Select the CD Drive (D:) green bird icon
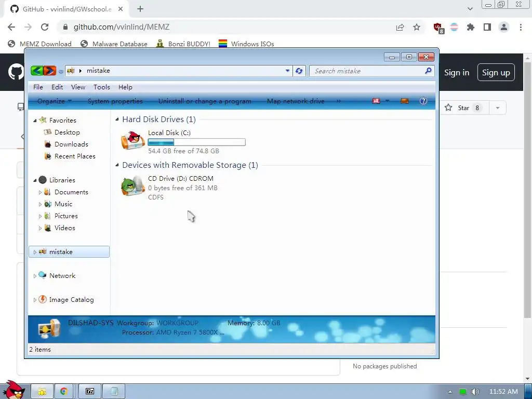Screen dimensions: 532x399 coord(132,185)
